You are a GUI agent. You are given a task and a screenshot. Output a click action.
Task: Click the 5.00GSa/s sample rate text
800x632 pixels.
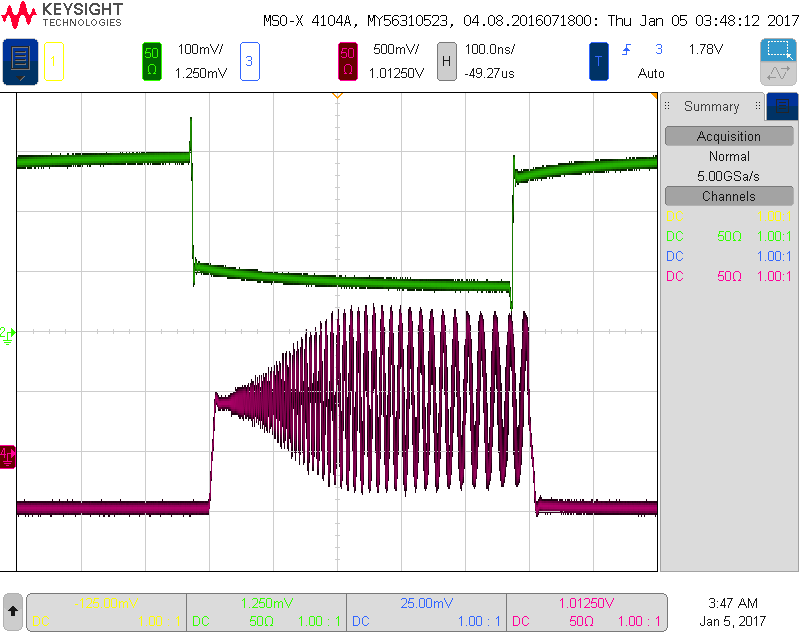click(x=729, y=176)
